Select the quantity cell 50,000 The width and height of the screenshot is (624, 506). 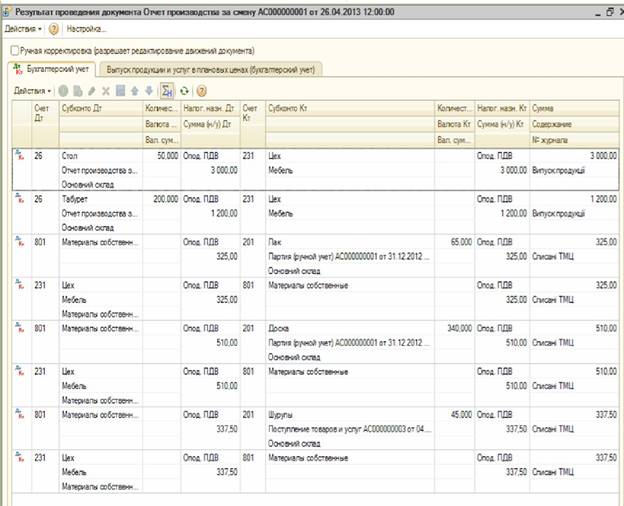click(x=162, y=156)
